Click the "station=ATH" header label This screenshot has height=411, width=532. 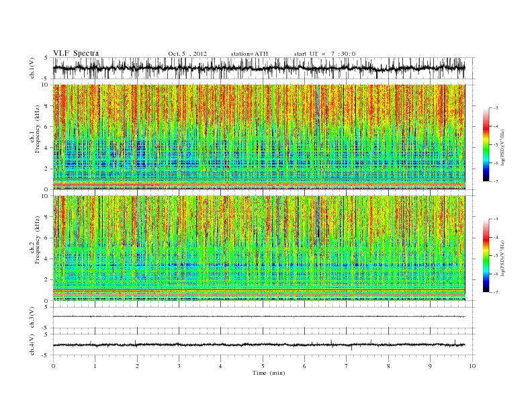[x=249, y=54]
